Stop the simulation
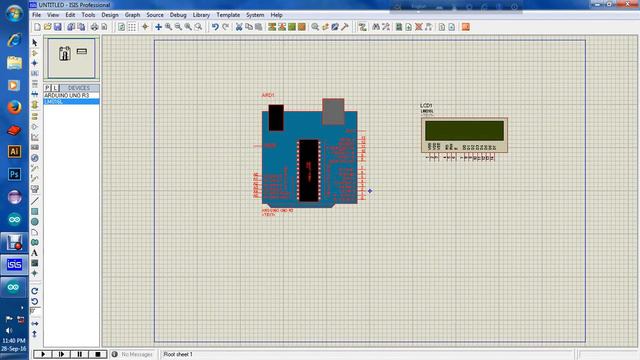The width and height of the screenshot is (640, 360). tap(98, 354)
